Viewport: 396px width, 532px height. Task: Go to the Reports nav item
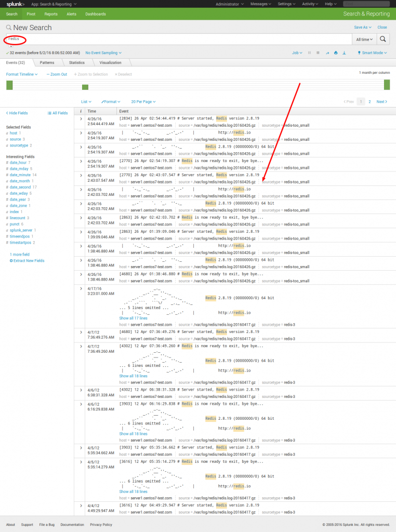pyautogui.click(x=51, y=14)
